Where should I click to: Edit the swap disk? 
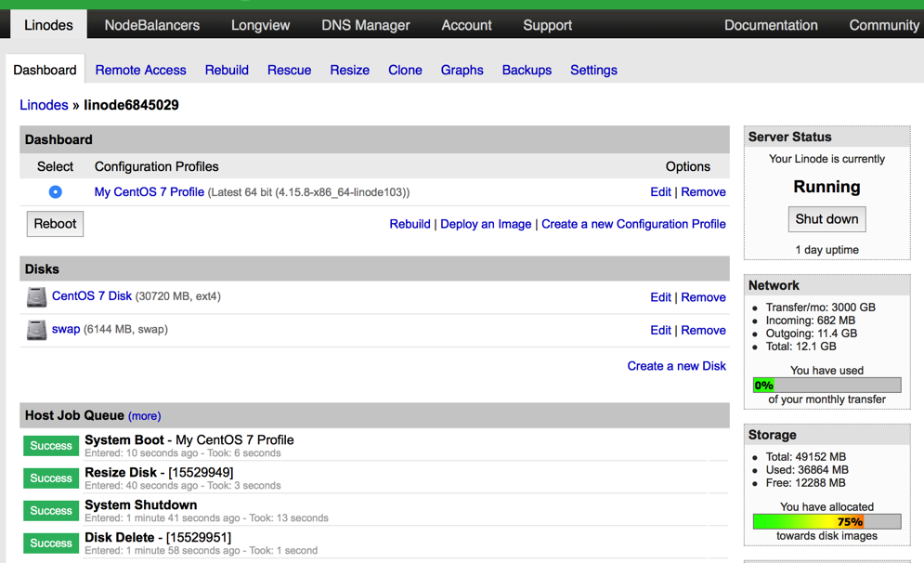pos(660,331)
